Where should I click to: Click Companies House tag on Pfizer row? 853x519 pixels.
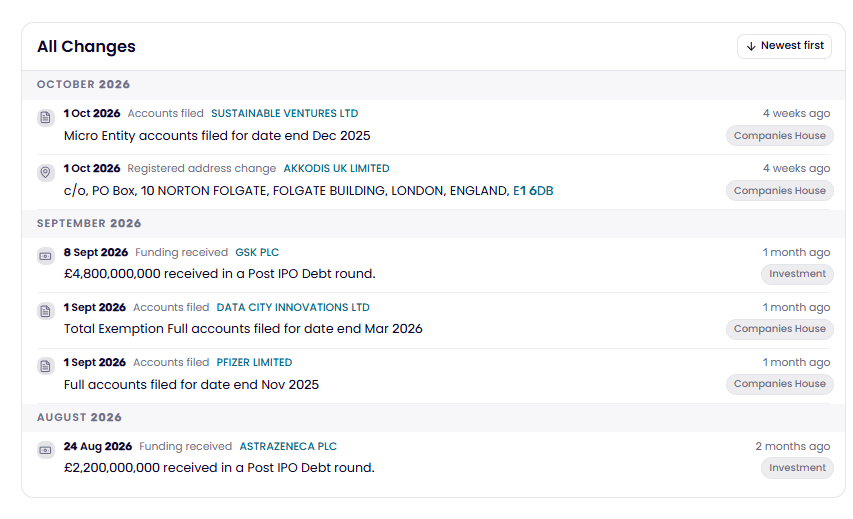tap(780, 384)
